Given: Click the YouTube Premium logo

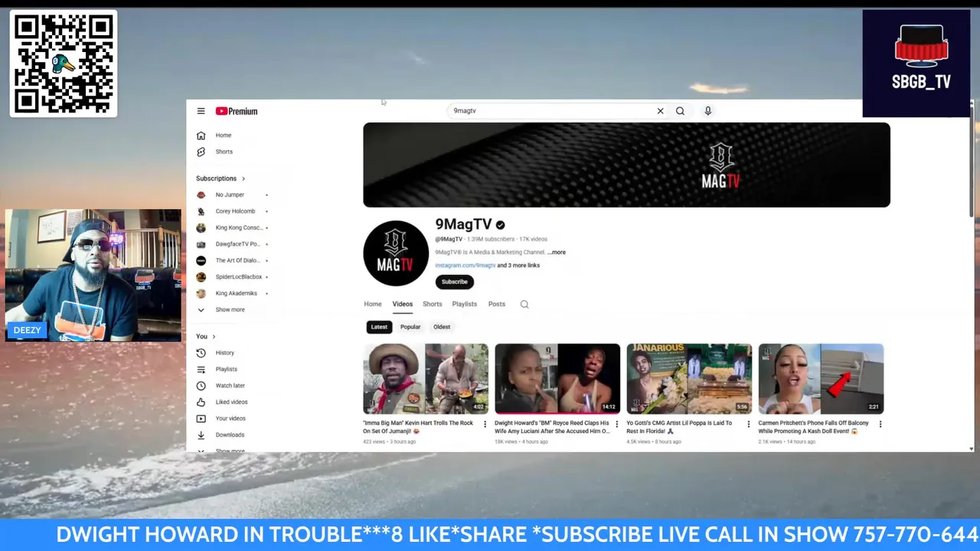Looking at the screenshot, I should click(x=237, y=111).
